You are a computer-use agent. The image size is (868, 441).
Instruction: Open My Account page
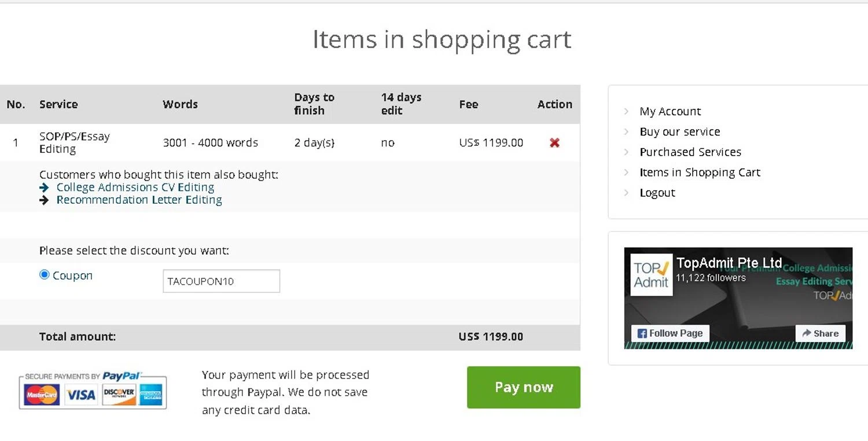click(670, 112)
